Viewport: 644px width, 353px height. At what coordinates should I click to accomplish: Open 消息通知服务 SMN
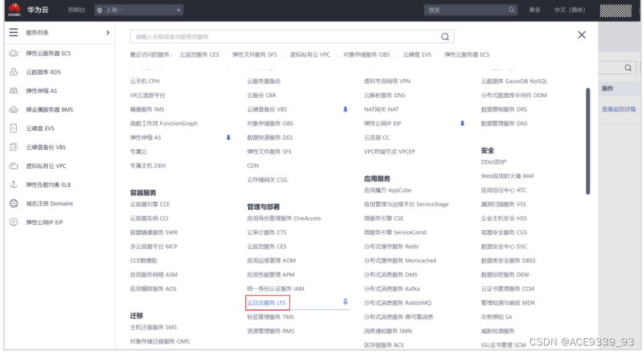(388, 331)
